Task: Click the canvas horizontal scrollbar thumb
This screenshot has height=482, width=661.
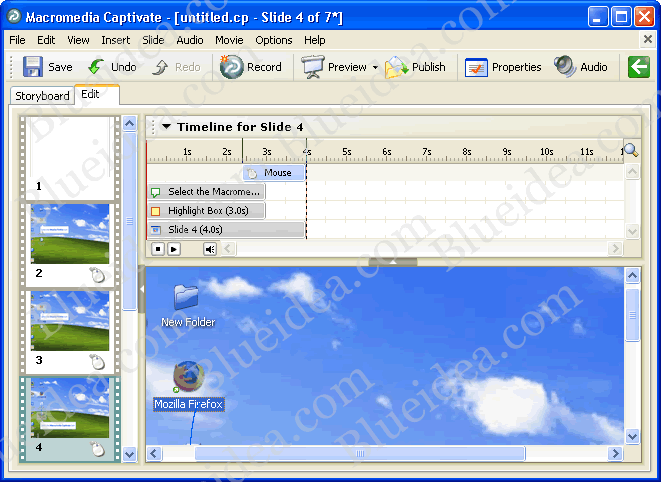Action: pos(360,454)
